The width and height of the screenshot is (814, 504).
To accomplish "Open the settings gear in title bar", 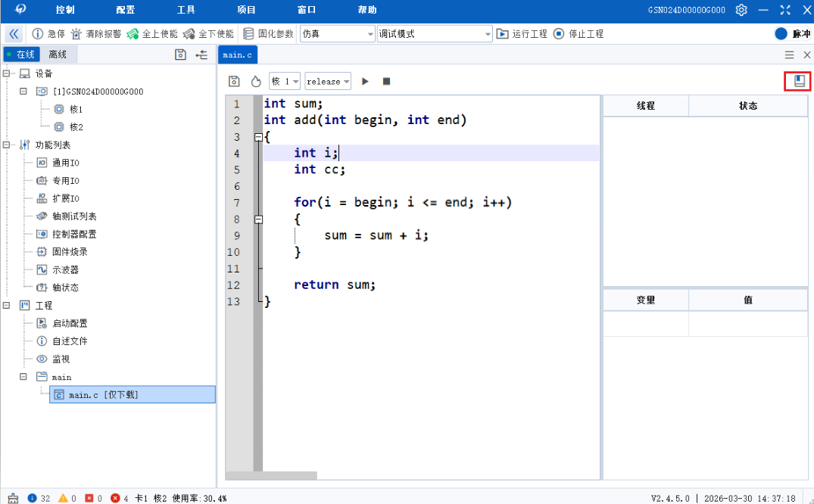I will pyautogui.click(x=741, y=11).
